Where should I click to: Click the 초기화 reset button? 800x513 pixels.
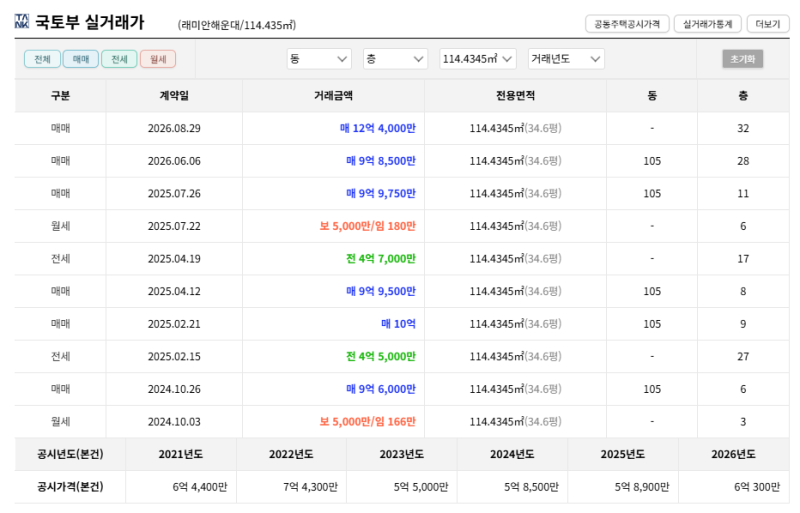click(742, 59)
